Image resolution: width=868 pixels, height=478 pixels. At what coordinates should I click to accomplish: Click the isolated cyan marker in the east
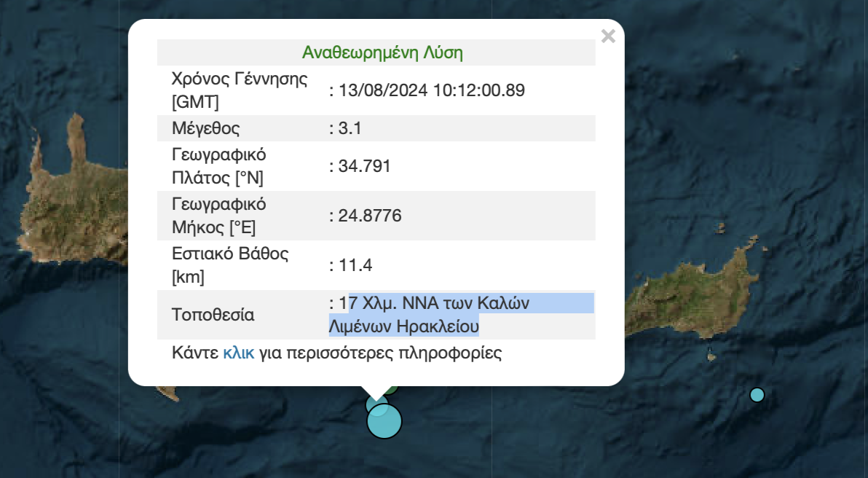[757, 395]
